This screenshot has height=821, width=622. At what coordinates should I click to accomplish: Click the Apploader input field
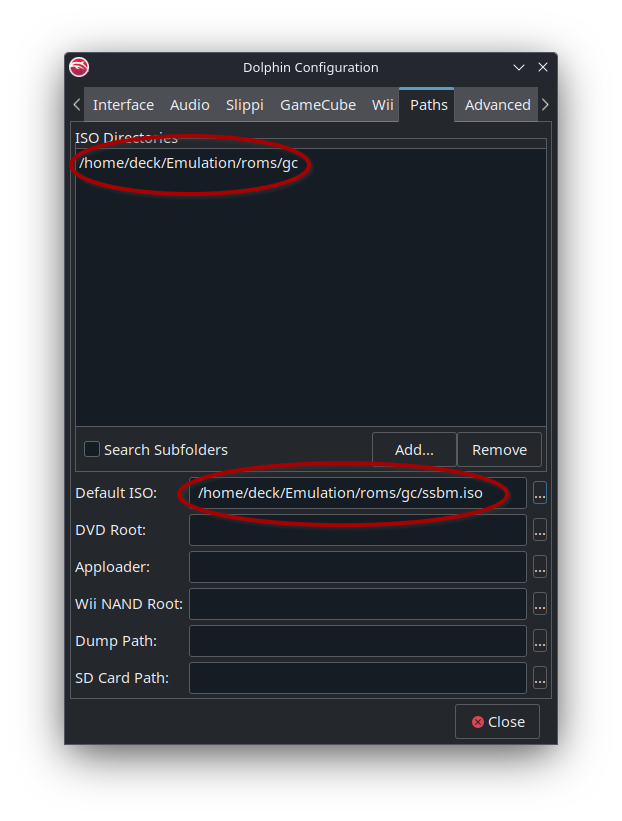tap(358, 567)
